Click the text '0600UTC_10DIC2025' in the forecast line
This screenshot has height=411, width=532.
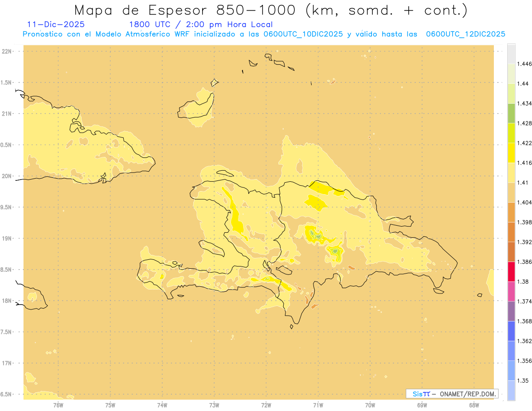[x=303, y=34]
